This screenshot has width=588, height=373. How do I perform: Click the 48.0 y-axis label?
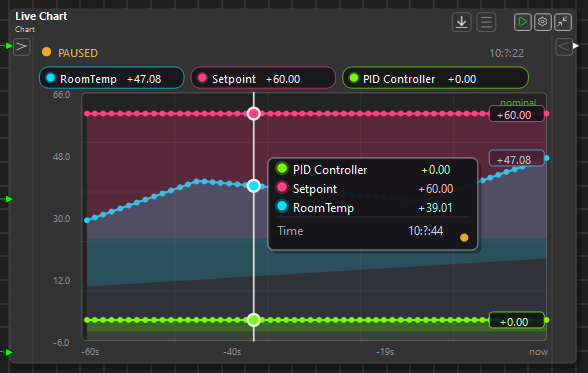point(62,157)
